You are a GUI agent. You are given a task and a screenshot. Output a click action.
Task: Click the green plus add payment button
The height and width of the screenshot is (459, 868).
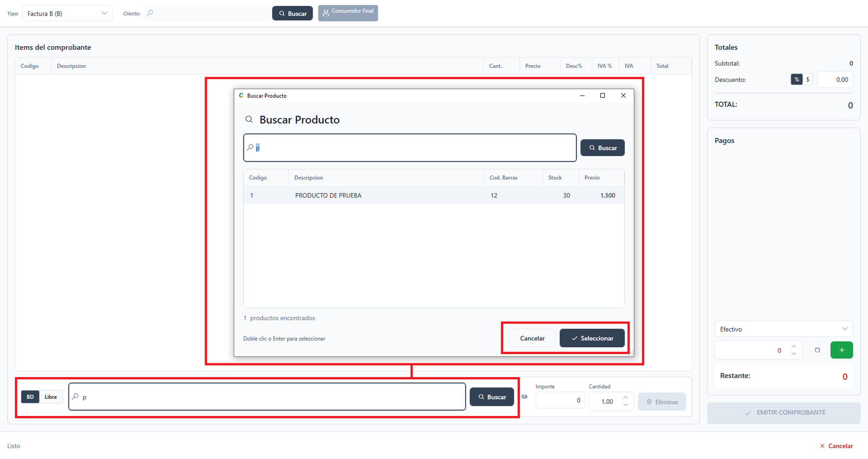pyautogui.click(x=841, y=350)
